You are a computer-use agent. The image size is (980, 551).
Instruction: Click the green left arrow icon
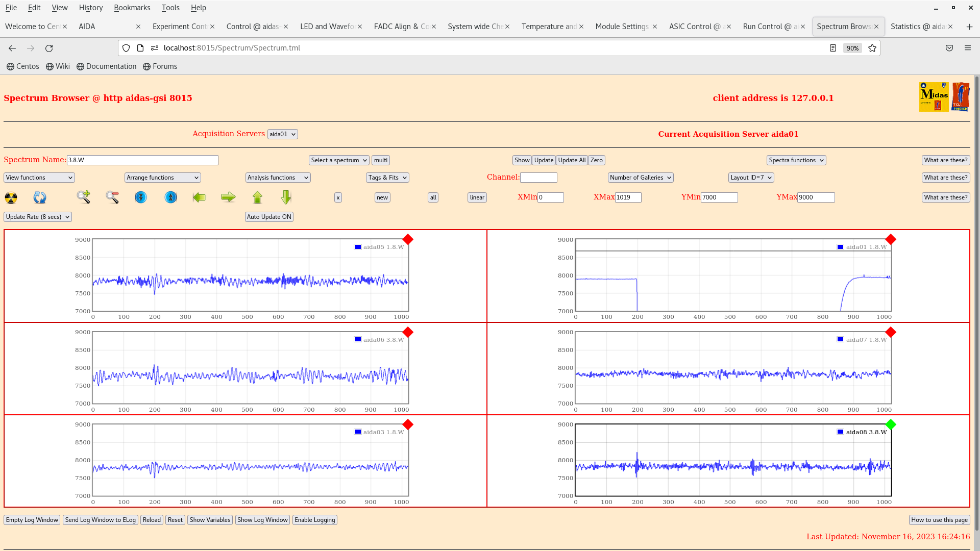point(199,197)
